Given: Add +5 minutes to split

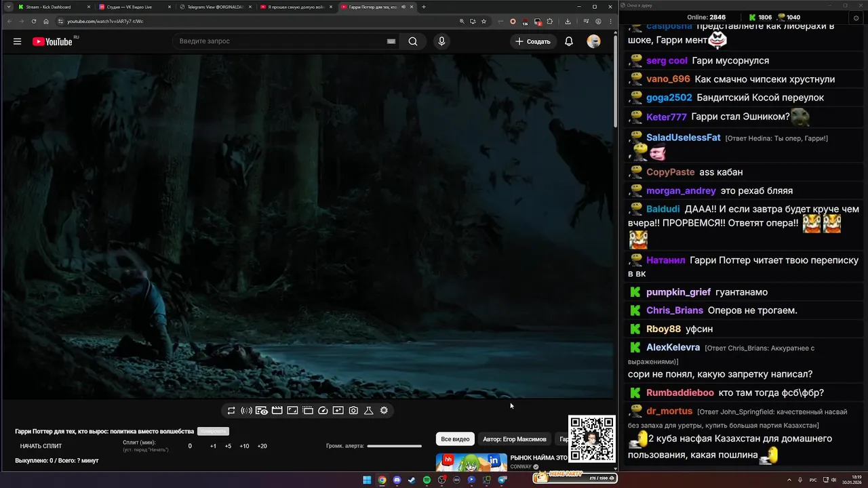Looking at the screenshot, I should tap(228, 446).
